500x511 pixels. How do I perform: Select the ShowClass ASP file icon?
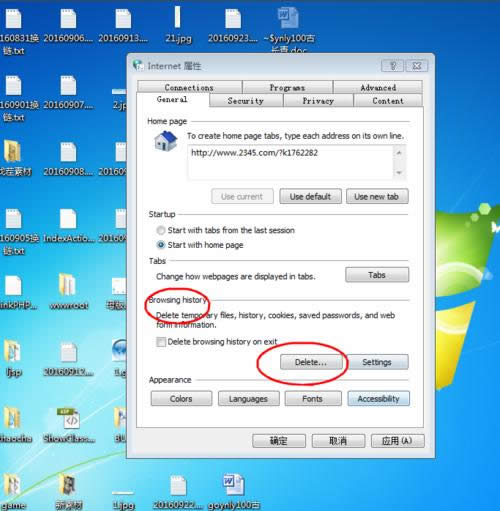click(69, 418)
